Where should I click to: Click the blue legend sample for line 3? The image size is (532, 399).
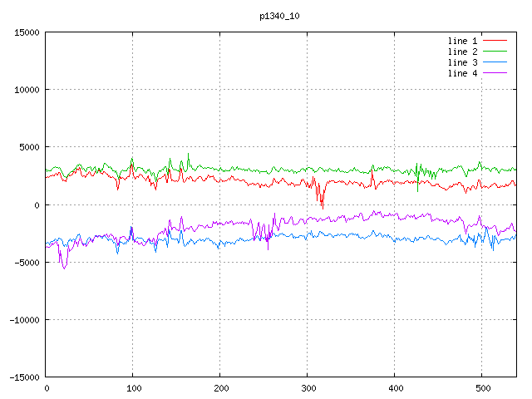coord(495,62)
